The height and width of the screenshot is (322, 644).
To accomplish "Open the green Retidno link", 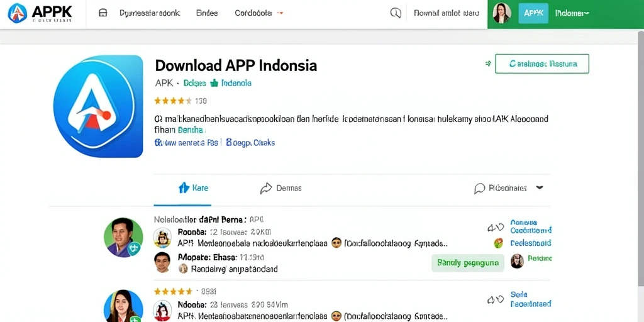I will pyautogui.click(x=540, y=258).
